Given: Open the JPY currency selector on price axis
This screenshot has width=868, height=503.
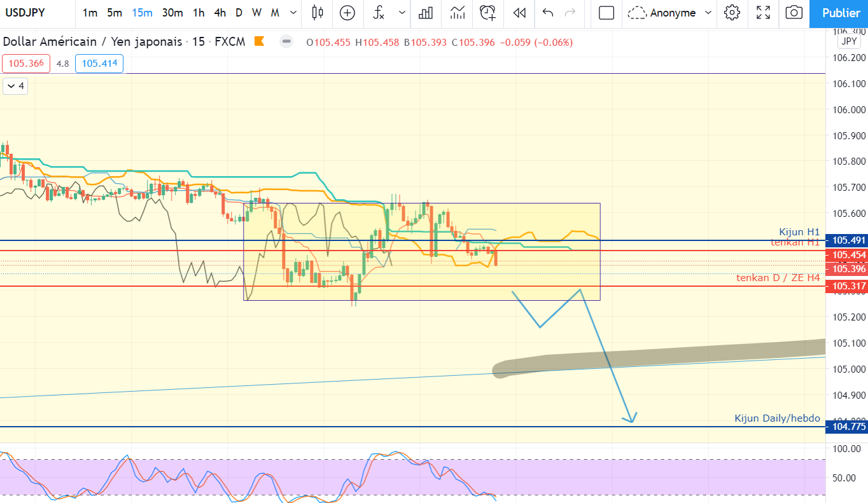Looking at the screenshot, I should pyautogui.click(x=849, y=41).
